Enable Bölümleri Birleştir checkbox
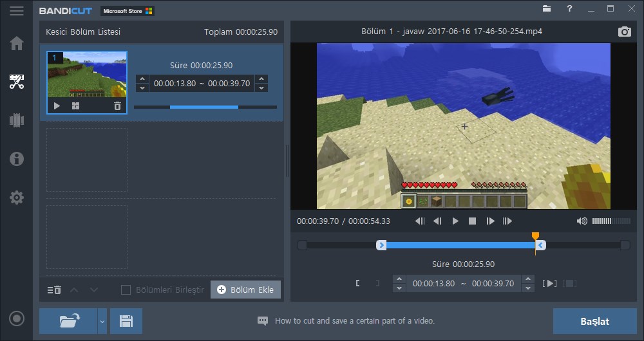Viewport: 644px width, 341px height. pos(126,290)
